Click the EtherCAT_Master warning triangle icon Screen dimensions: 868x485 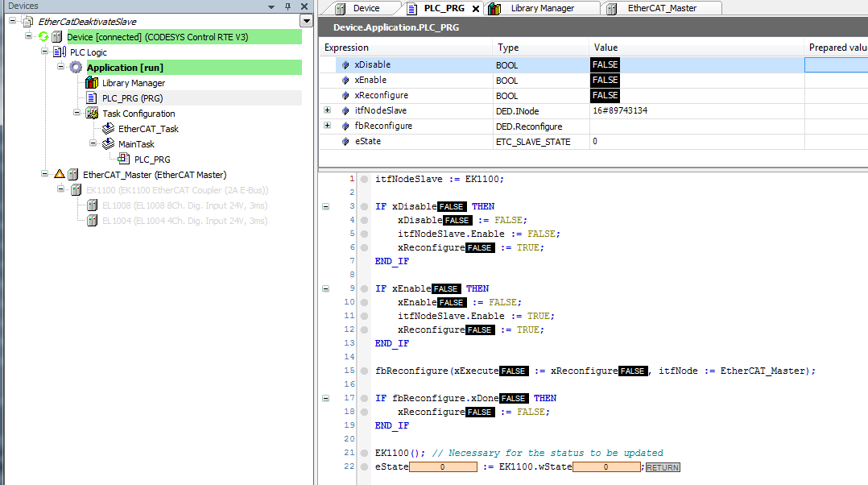[59, 175]
